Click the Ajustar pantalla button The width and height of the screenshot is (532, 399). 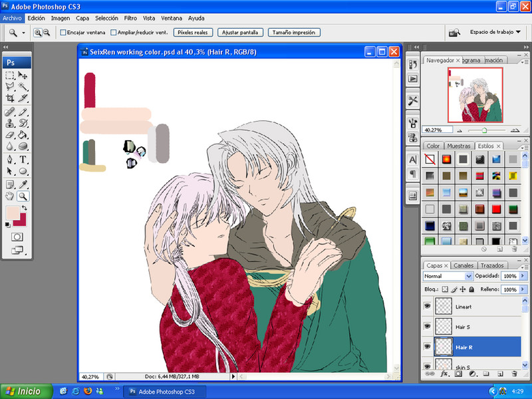click(x=240, y=33)
